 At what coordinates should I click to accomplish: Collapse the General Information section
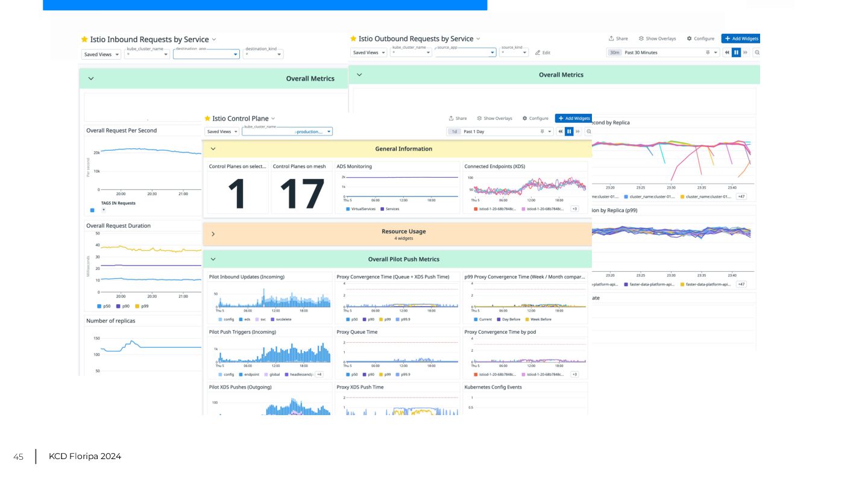[213, 149]
